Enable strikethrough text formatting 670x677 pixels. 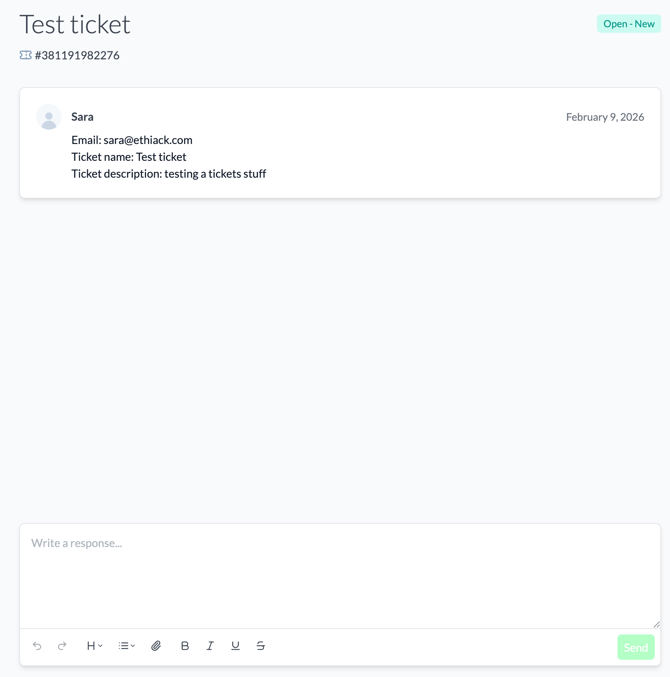[x=261, y=646]
